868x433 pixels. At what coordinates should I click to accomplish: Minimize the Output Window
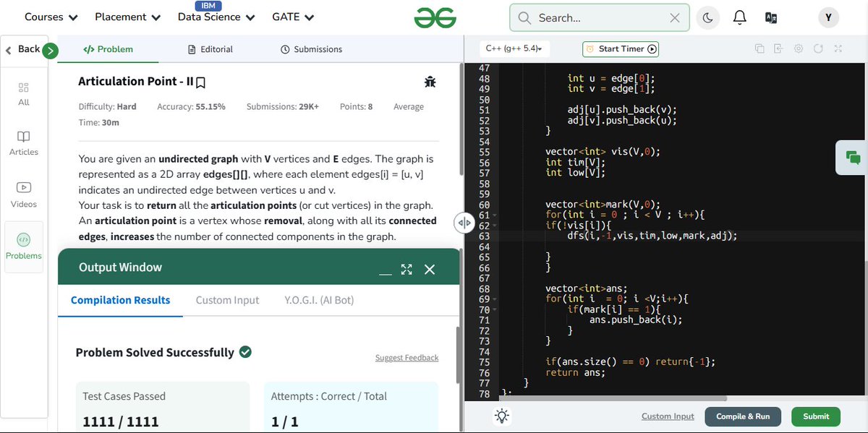[x=386, y=273]
